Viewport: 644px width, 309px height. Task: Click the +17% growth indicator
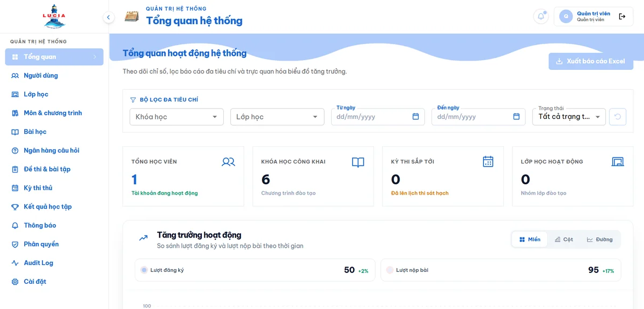click(x=608, y=271)
